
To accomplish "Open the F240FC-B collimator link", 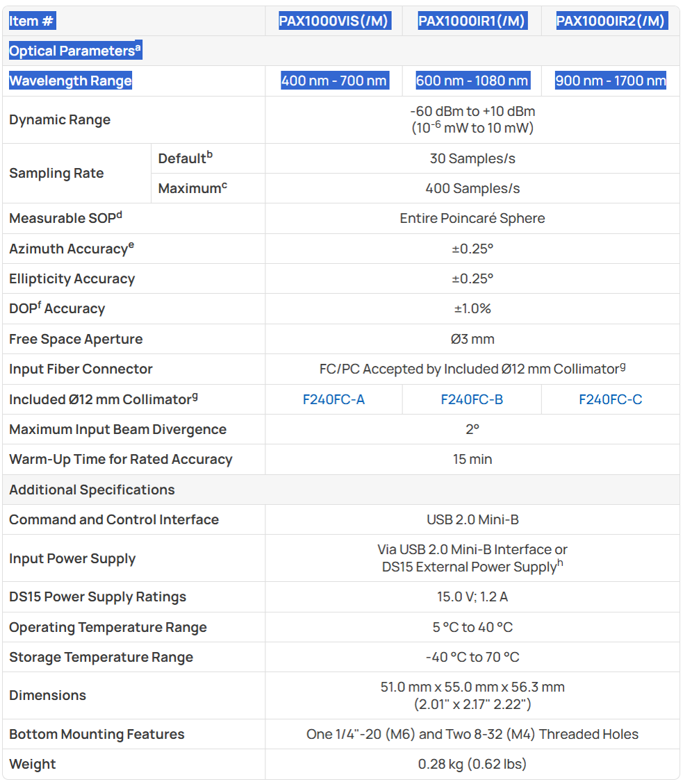I will [472, 399].
